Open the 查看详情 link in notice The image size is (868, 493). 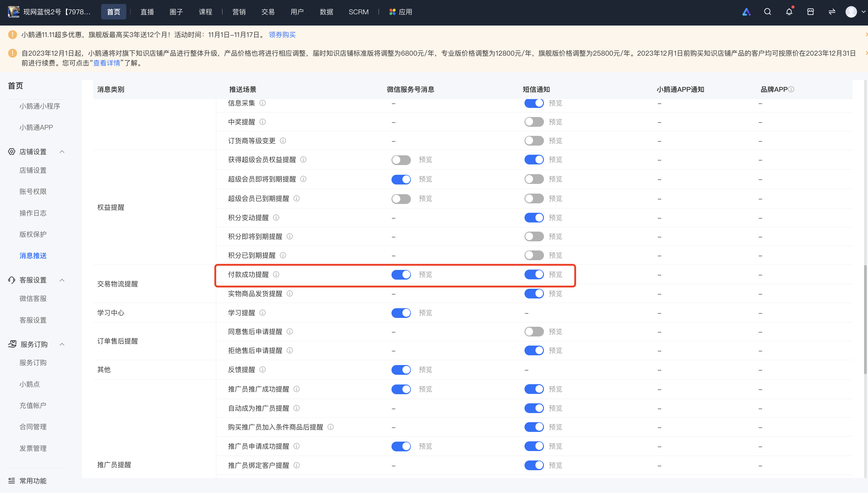point(107,63)
